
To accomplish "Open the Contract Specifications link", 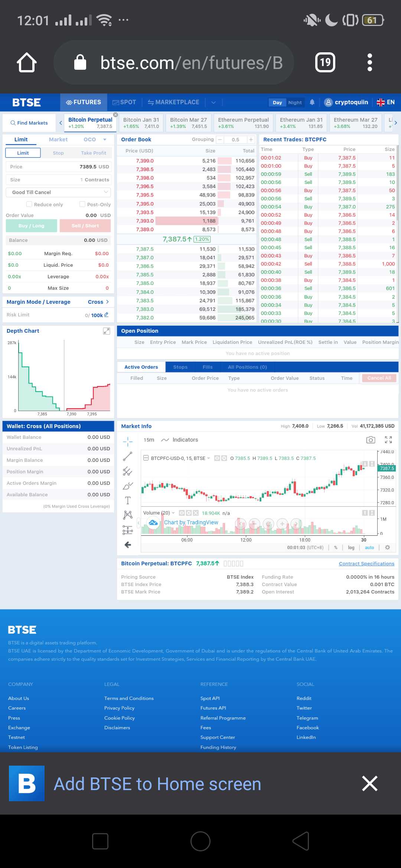I will 366,563.
